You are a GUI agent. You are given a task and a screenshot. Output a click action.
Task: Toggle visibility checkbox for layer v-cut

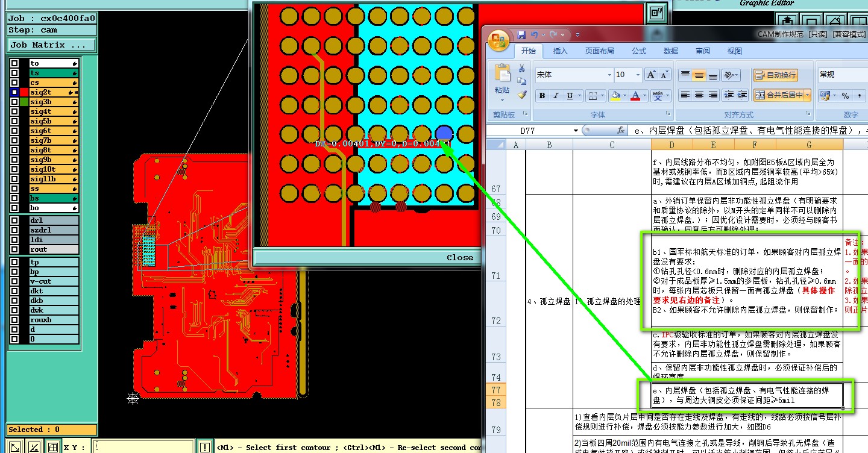click(x=14, y=281)
